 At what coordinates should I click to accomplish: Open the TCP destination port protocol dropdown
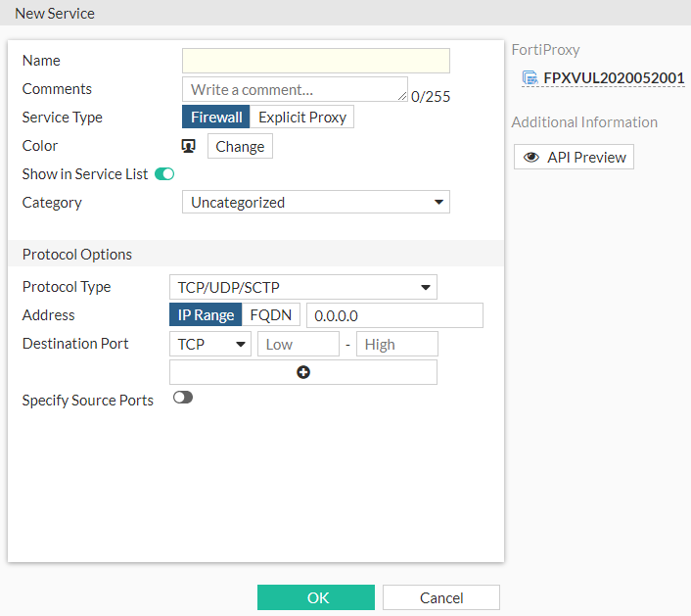click(210, 344)
